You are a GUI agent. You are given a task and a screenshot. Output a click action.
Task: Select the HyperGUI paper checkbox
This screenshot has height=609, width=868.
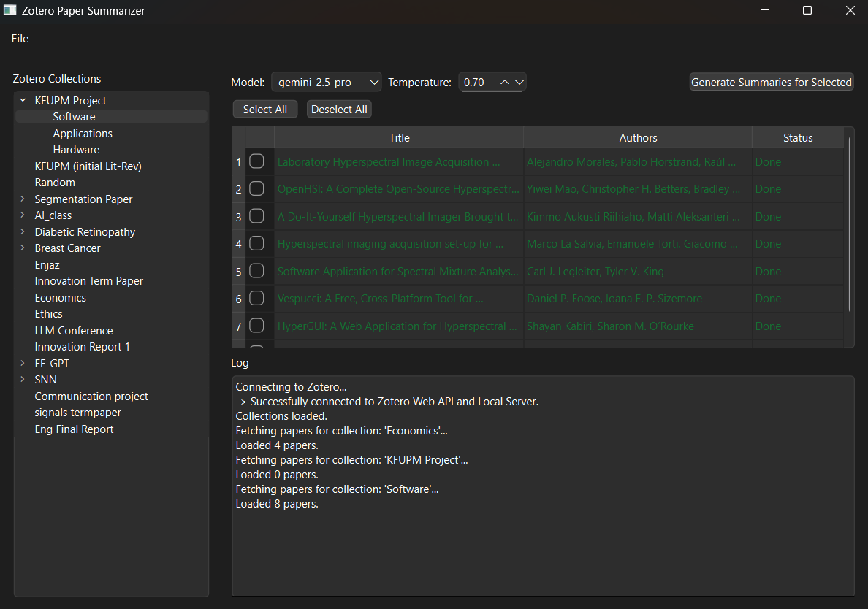256,326
